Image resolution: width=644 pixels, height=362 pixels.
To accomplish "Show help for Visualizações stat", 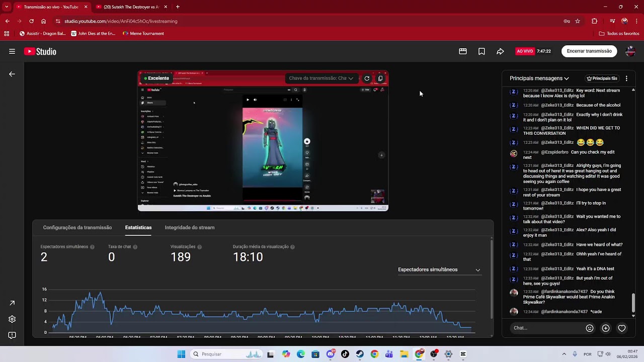I will [x=200, y=247].
